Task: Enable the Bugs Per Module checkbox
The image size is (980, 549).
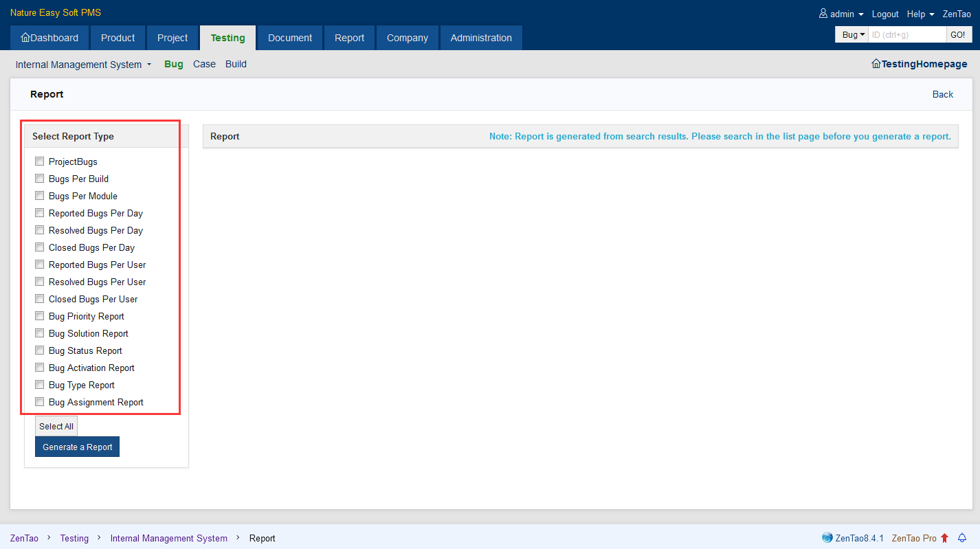Action: click(40, 196)
